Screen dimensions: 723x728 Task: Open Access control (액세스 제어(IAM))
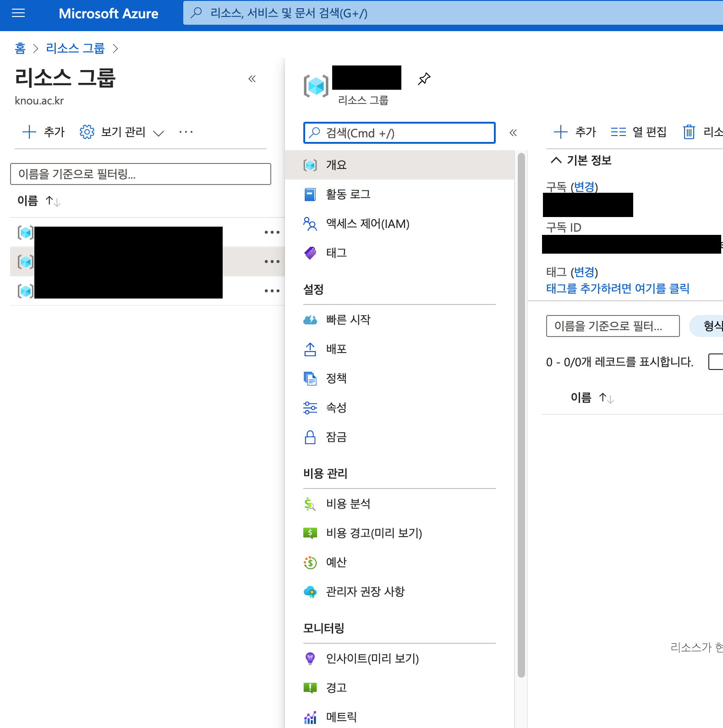(400, 224)
